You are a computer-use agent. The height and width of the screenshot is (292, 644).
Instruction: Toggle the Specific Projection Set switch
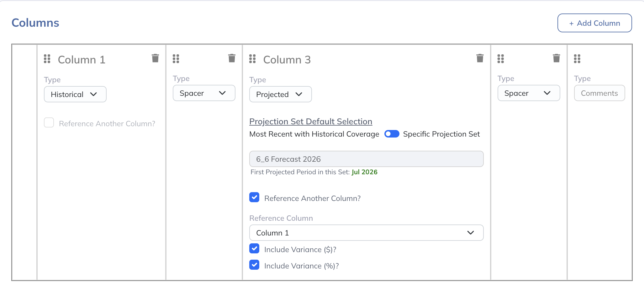tap(392, 134)
